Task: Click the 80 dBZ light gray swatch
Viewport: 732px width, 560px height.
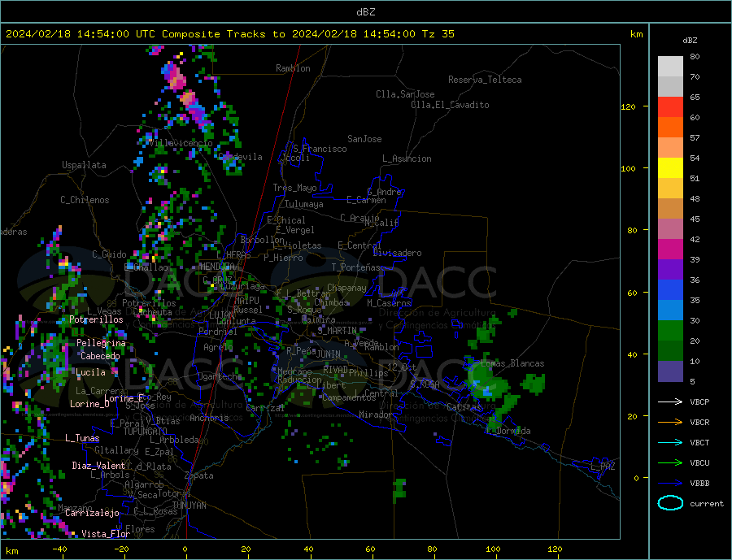Action: tap(670, 67)
